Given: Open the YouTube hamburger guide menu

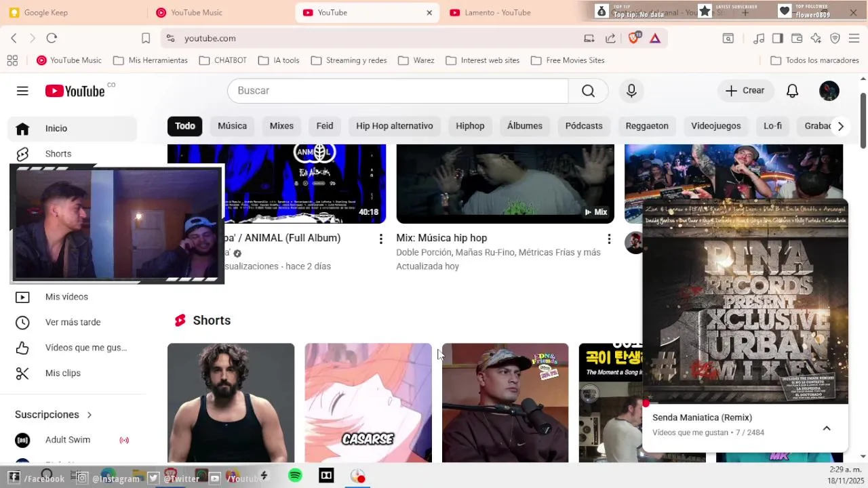Looking at the screenshot, I should [22, 91].
